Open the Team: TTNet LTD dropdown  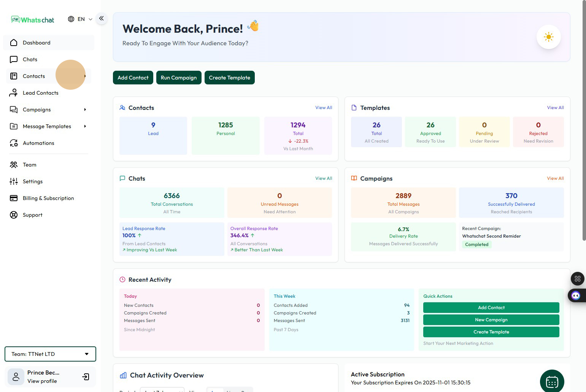point(50,354)
